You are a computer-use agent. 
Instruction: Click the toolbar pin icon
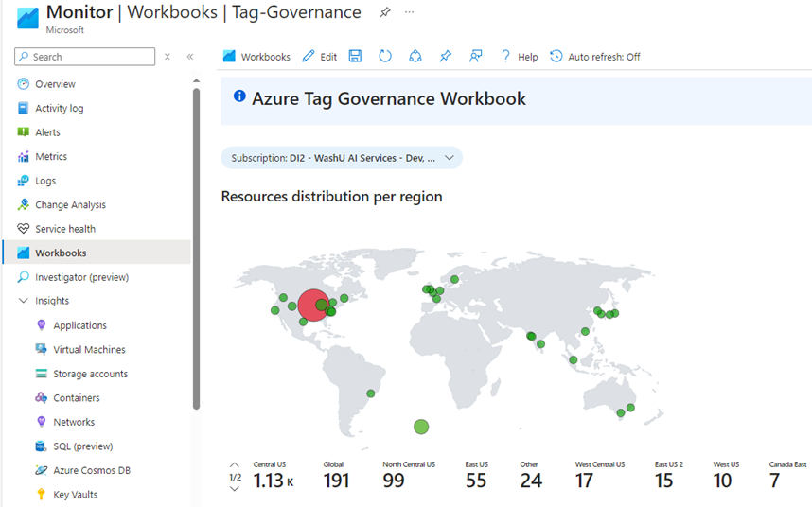pyautogui.click(x=446, y=56)
